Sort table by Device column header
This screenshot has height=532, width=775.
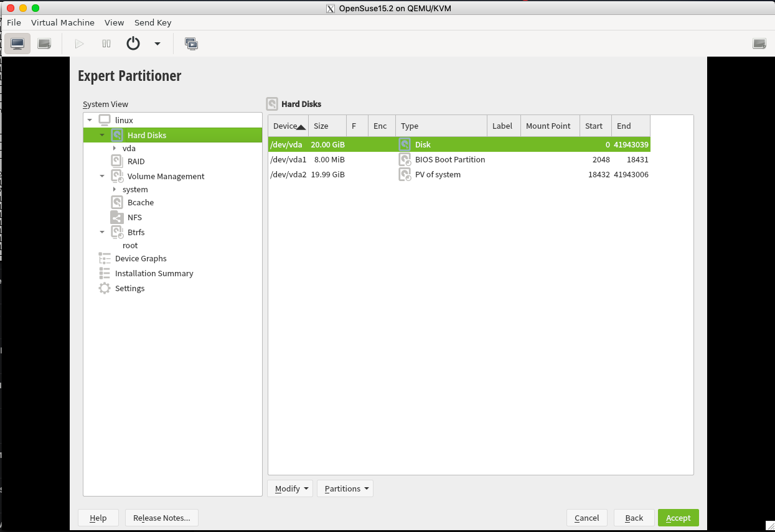click(288, 126)
